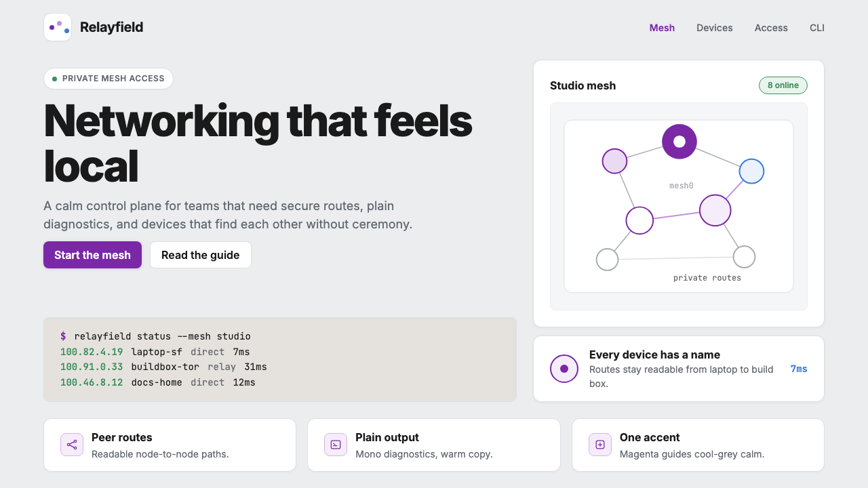Select the filled purple hub node in mesh diagram
Viewport: 868px width, 488px height.
[679, 142]
